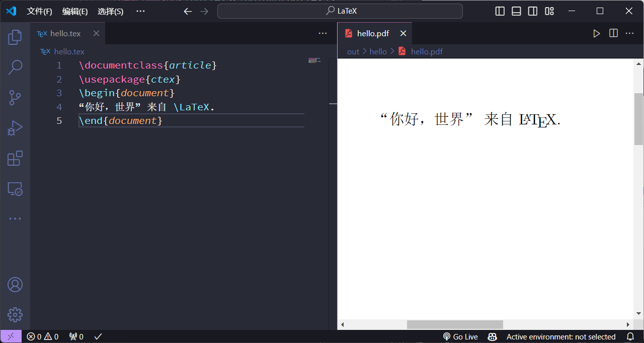Viewport: 644px width, 343px height.
Task: Open the Source Control view
Action: (x=15, y=98)
